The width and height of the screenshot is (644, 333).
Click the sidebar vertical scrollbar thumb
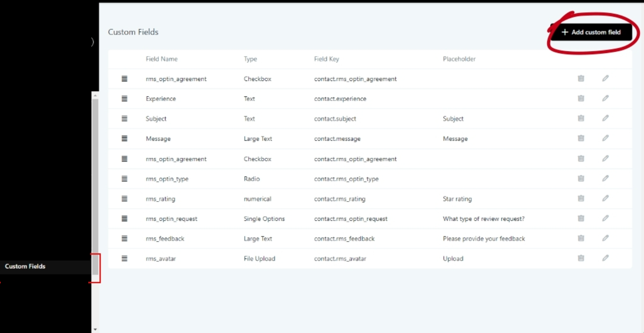[x=95, y=187]
